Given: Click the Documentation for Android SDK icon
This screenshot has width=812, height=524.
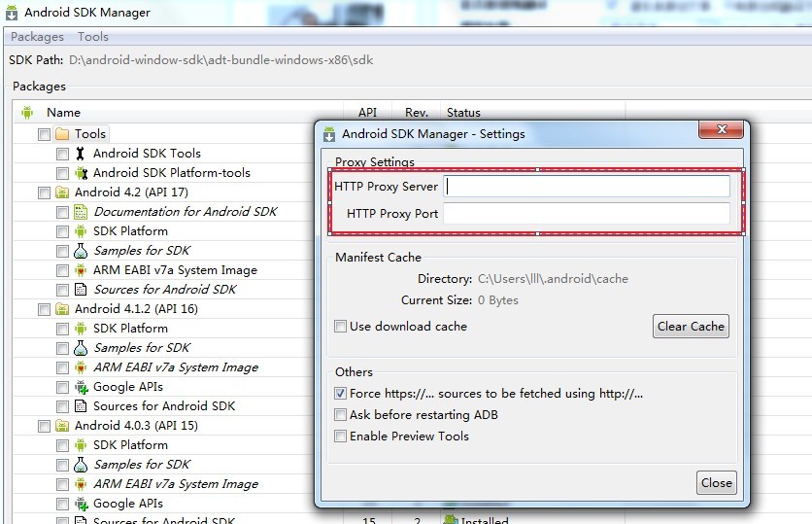Looking at the screenshot, I should tap(81, 212).
